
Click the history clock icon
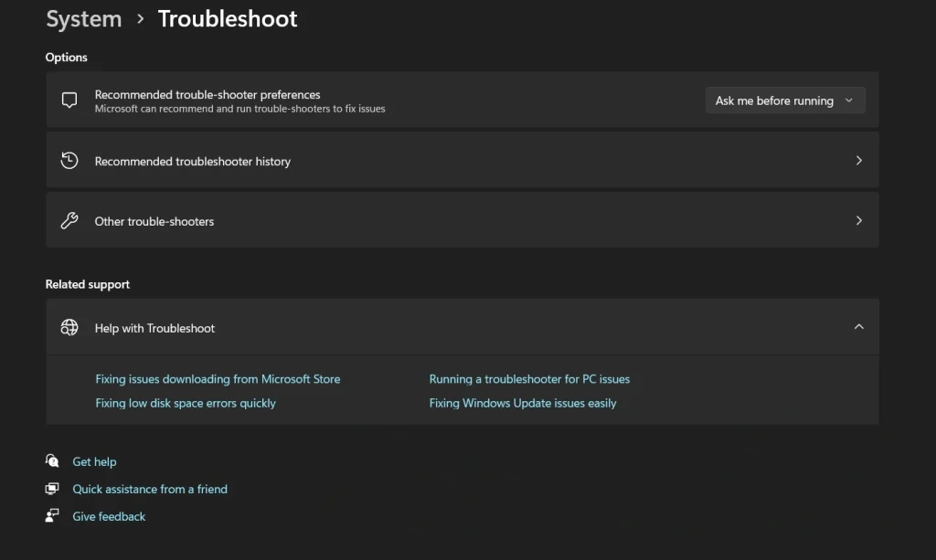tap(69, 161)
